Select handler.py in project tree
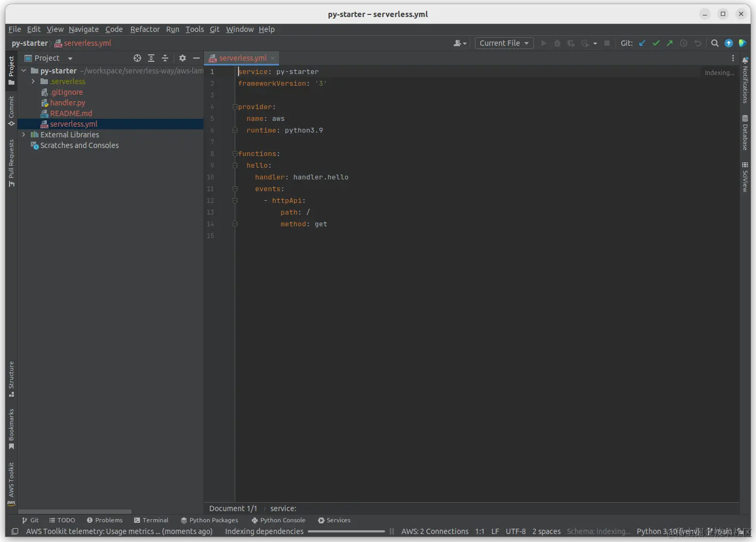Image resolution: width=756 pixels, height=542 pixels. (x=68, y=103)
